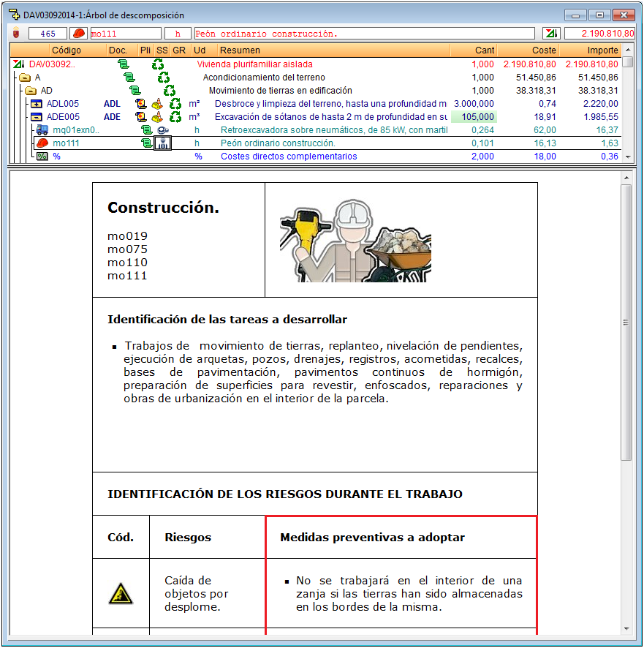
Task: Click the percentage icon of the Costes directos row
Action: (x=42, y=157)
